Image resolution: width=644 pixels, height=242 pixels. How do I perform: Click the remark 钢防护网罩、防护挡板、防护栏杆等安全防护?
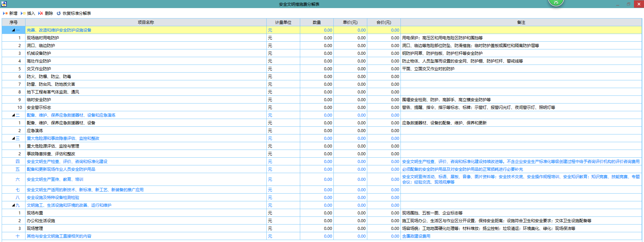click(442, 53)
